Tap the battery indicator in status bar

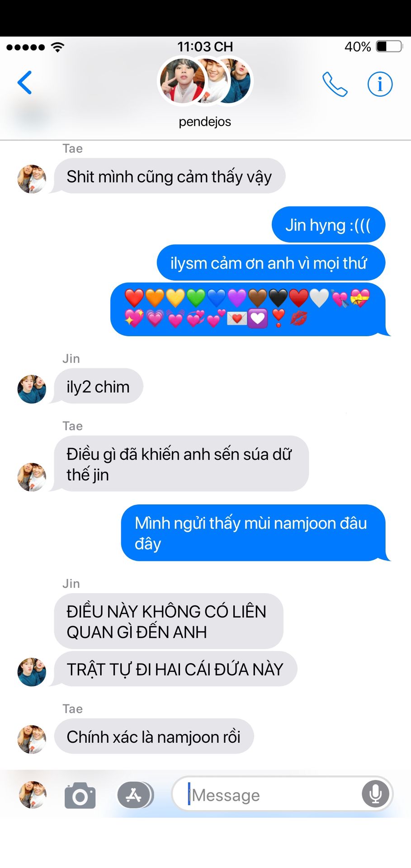(x=389, y=47)
